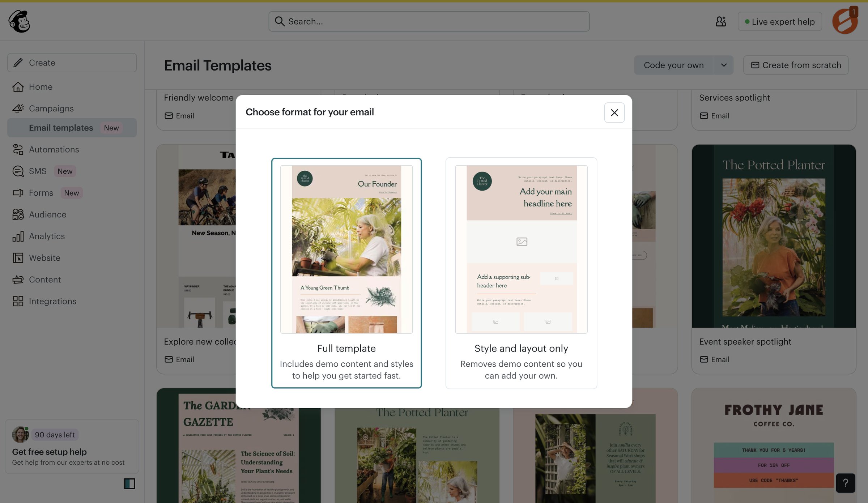Screen dimensions: 868x503
Task: Open the invite collaborators people icon
Action: click(x=721, y=21)
